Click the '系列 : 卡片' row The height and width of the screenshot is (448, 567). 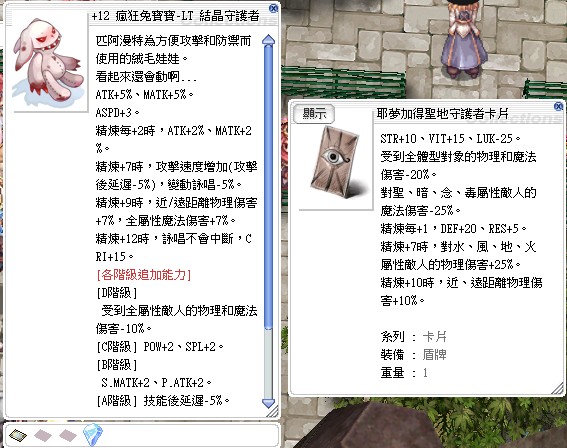point(414,337)
